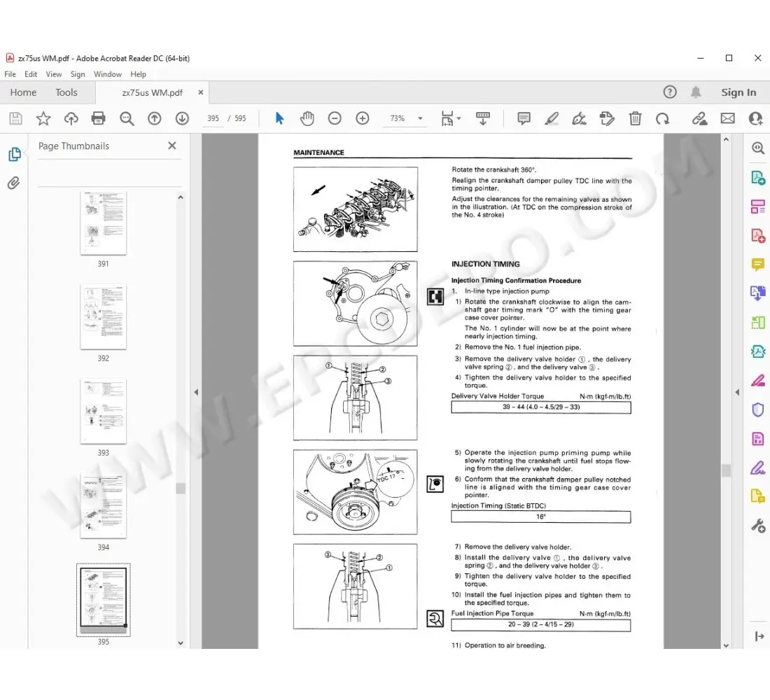Click the Rotate pages icon

click(663, 118)
